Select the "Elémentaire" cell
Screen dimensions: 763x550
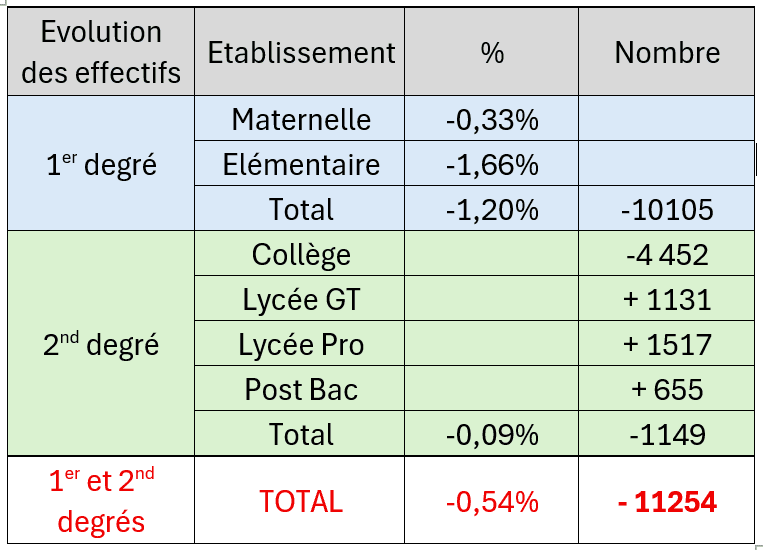point(301,165)
